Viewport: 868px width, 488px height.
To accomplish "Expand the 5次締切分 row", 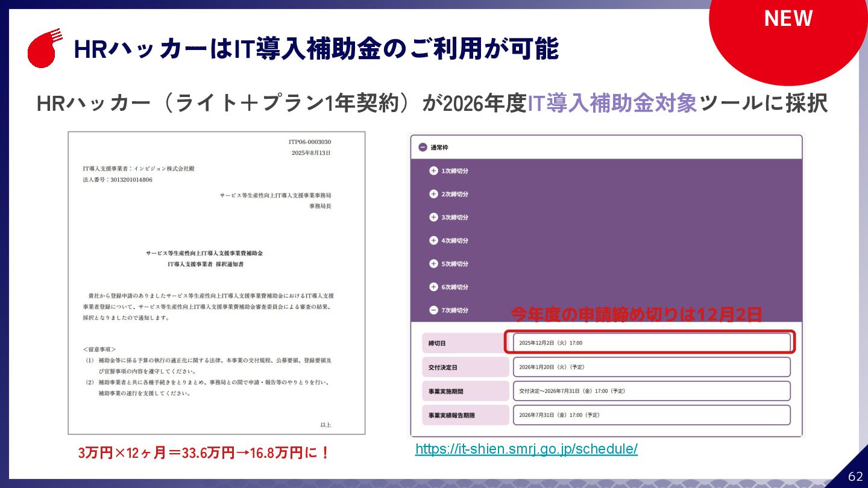I will pyautogui.click(x=433, y=264).
